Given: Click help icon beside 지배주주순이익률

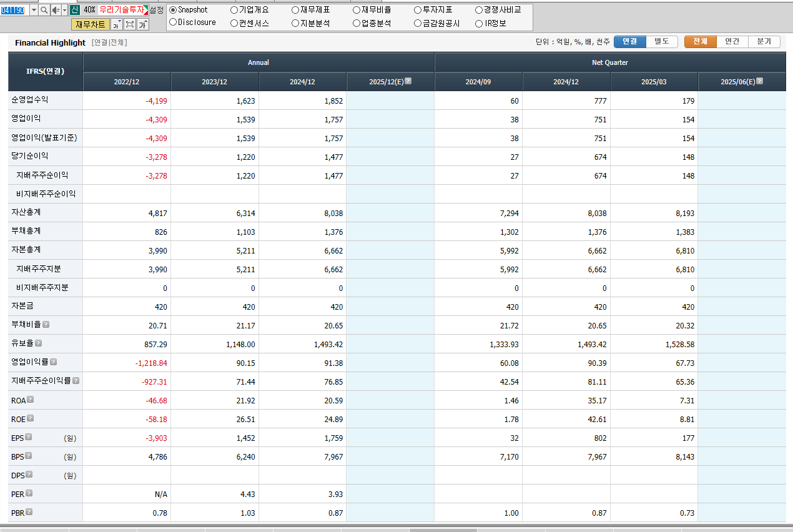Looking at the screenshot, I should pyautogui.click(x=76, y=380).
